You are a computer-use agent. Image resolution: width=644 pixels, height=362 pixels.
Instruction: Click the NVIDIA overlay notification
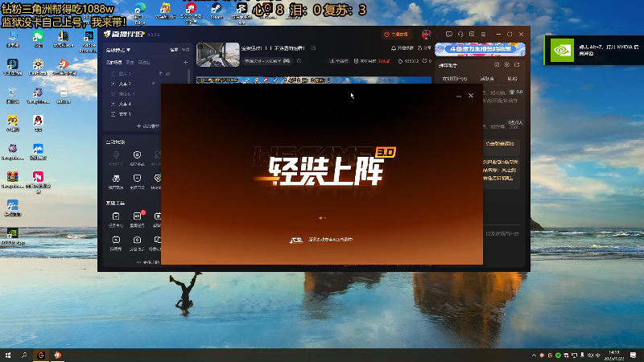pyautogui.click(x=594, y=50)
